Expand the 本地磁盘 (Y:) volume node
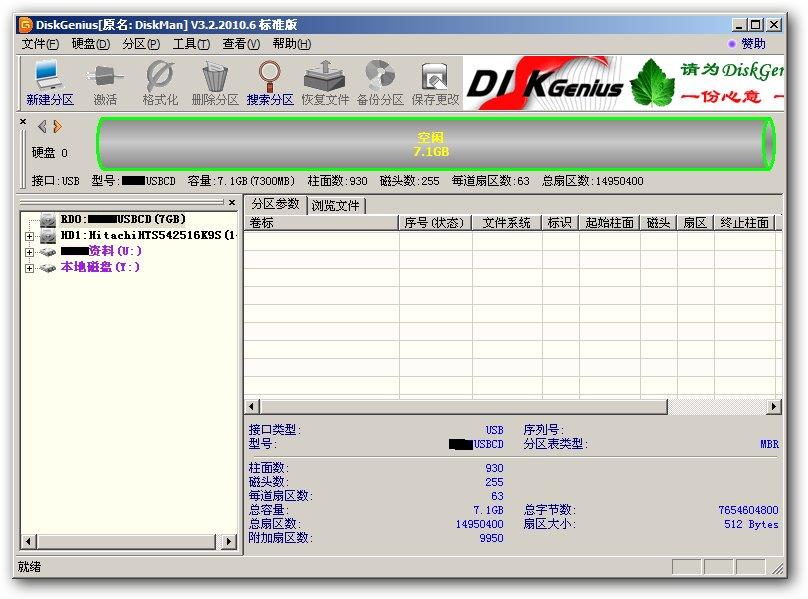 [x=29, y=268]
